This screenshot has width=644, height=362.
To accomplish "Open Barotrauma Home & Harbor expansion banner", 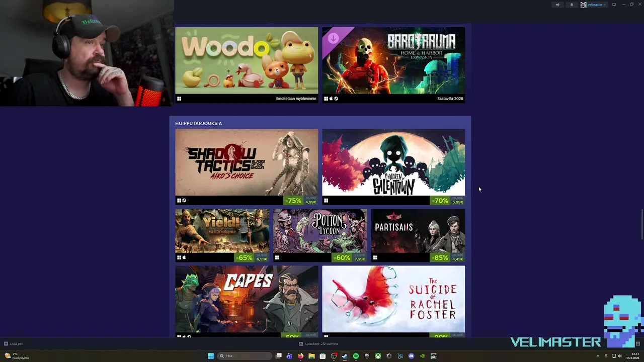I will pyautogui.click(x=393, y=61).
